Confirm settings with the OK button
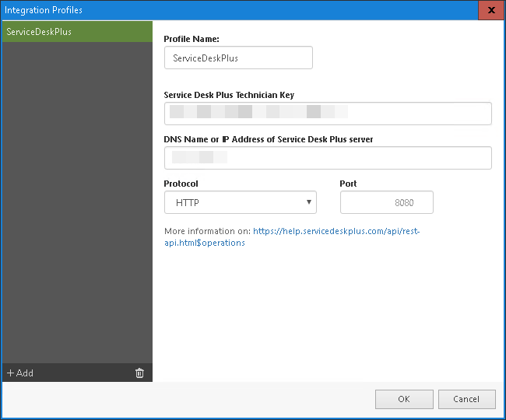The height and width of the screenshot is (420, 506). click(404, 399)
